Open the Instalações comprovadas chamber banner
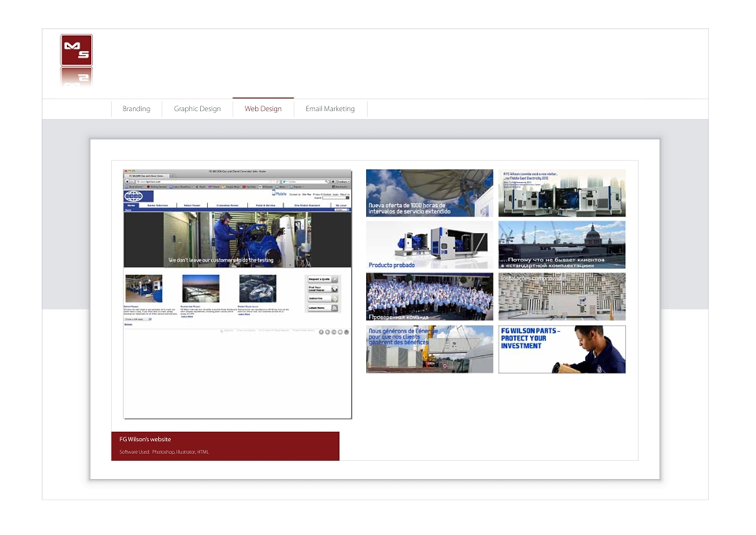 point(562,297)
